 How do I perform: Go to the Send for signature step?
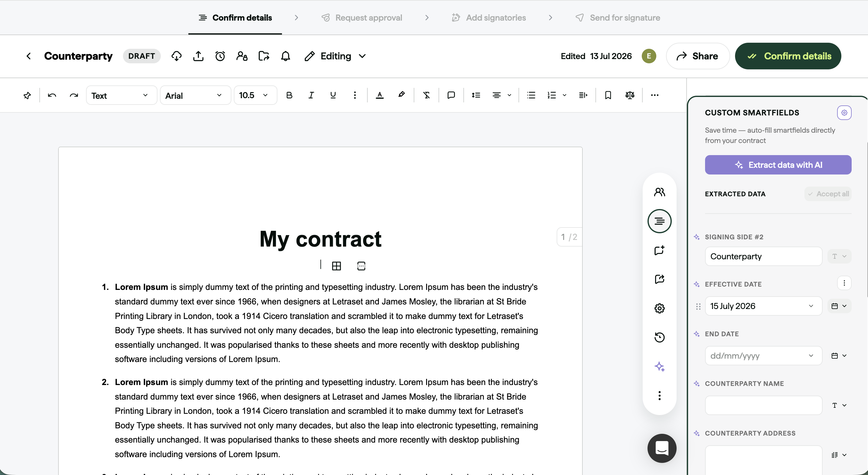point(618,18)
